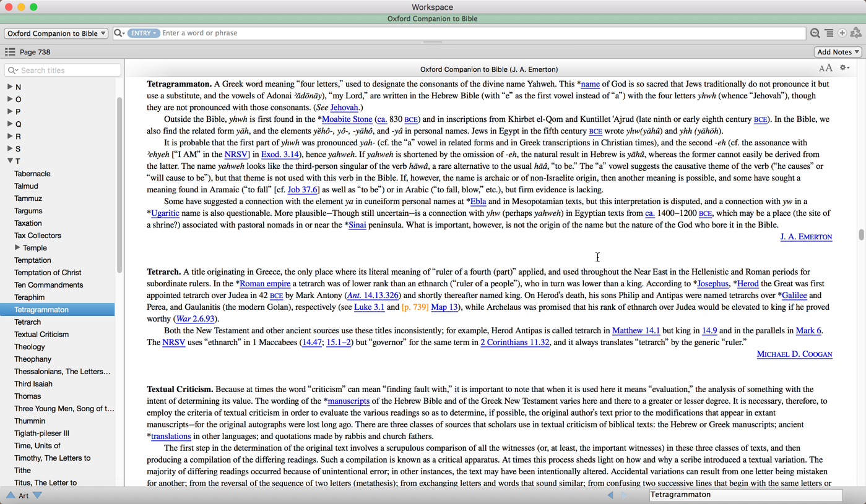
Task: Open the Ebla link
Action: tap(478, 202)
